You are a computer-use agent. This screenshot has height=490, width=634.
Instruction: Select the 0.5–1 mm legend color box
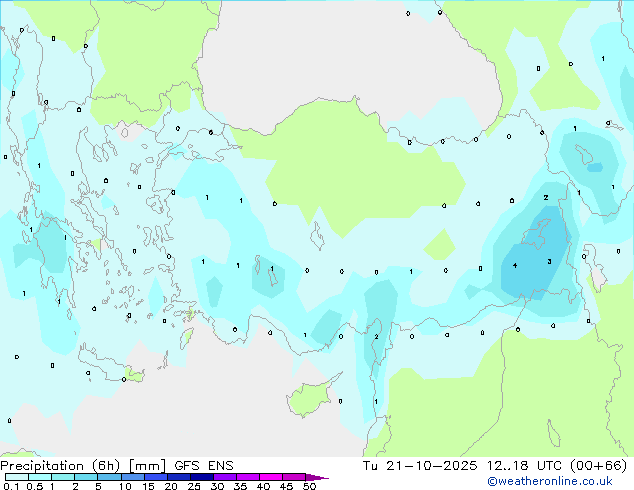[x=40, y=477]
